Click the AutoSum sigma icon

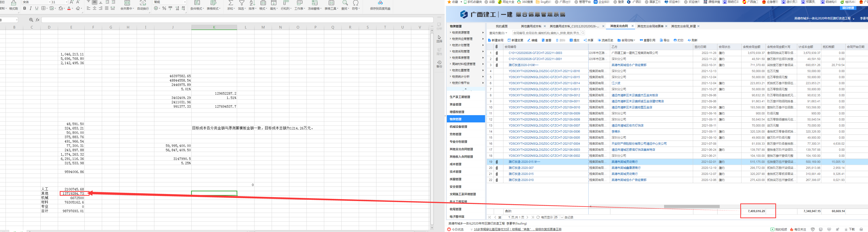pos(231,3)
